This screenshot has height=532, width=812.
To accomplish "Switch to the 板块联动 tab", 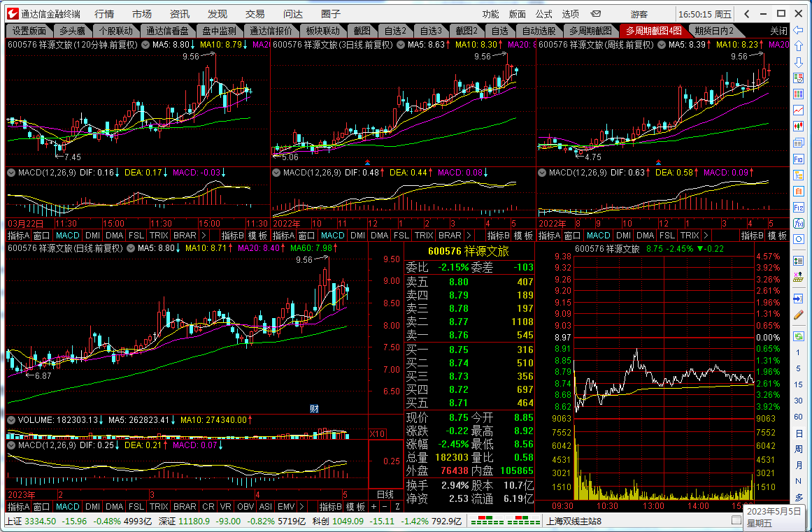I will pyautogui.click(x=323, y=31).
